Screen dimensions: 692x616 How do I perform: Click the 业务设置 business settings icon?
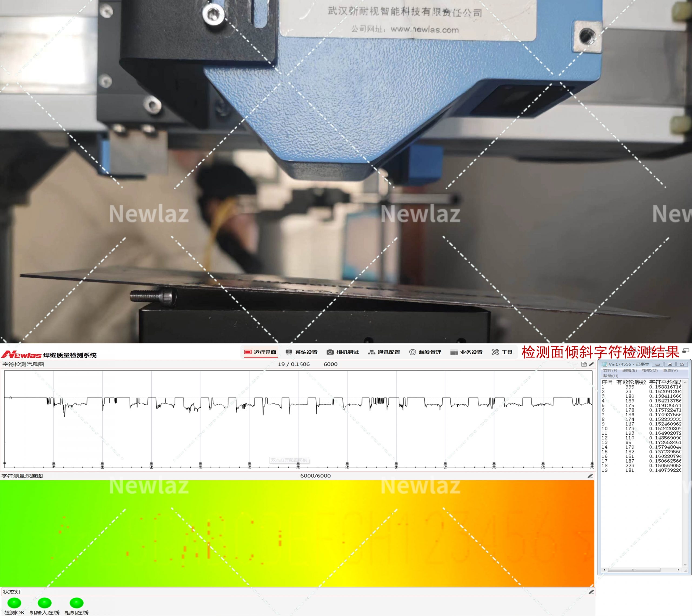[454, 352]
